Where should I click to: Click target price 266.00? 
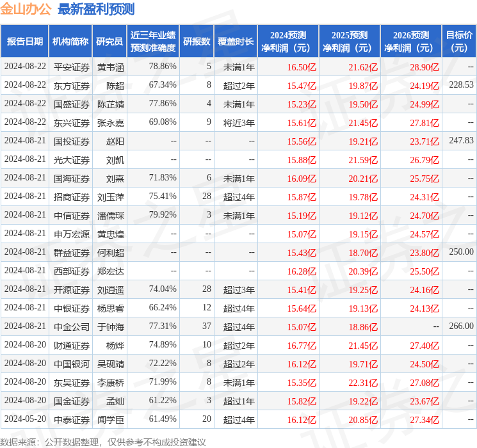[461, 326]
